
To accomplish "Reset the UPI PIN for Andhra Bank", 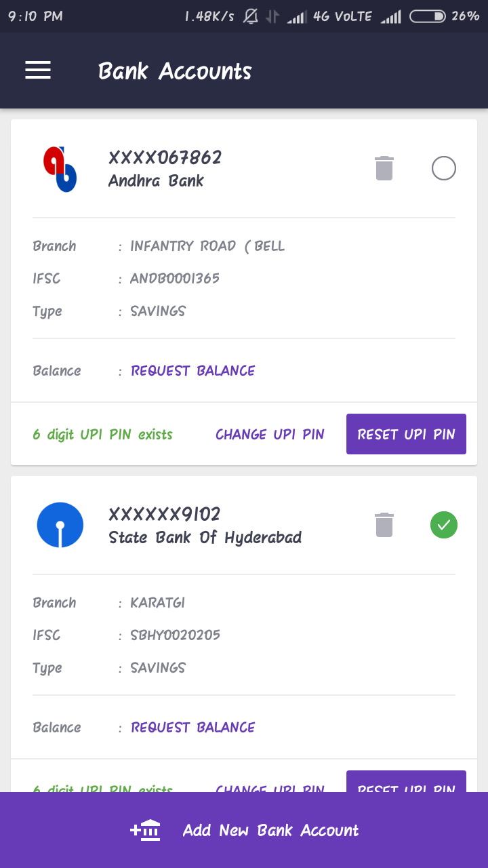I will 406,434.
